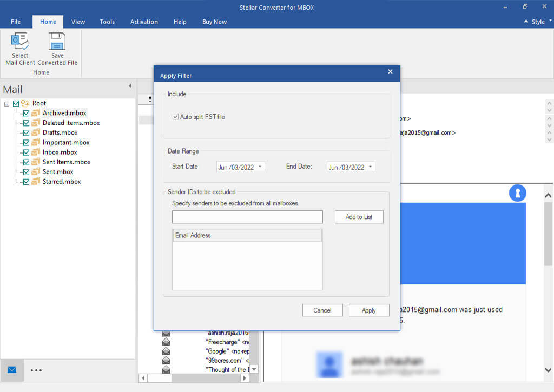Click the Select Mail Client icon
554x392 pixels.
(20, 42)
